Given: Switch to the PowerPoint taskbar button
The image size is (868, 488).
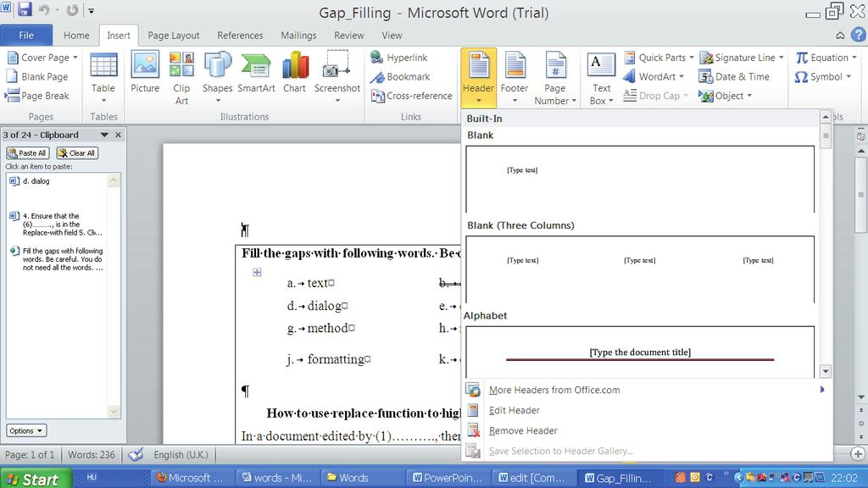Looking at the screenshot, I should click(448, 478).
